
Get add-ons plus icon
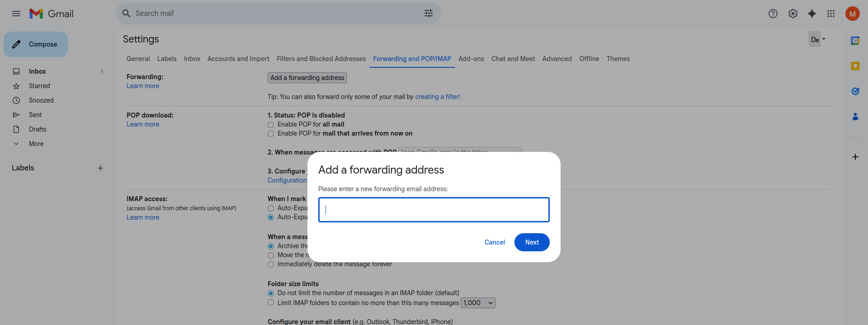(855, 157)
